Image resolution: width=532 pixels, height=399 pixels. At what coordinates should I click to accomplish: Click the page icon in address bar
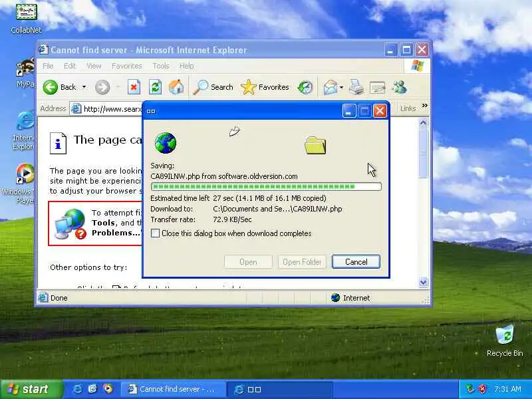76,108
